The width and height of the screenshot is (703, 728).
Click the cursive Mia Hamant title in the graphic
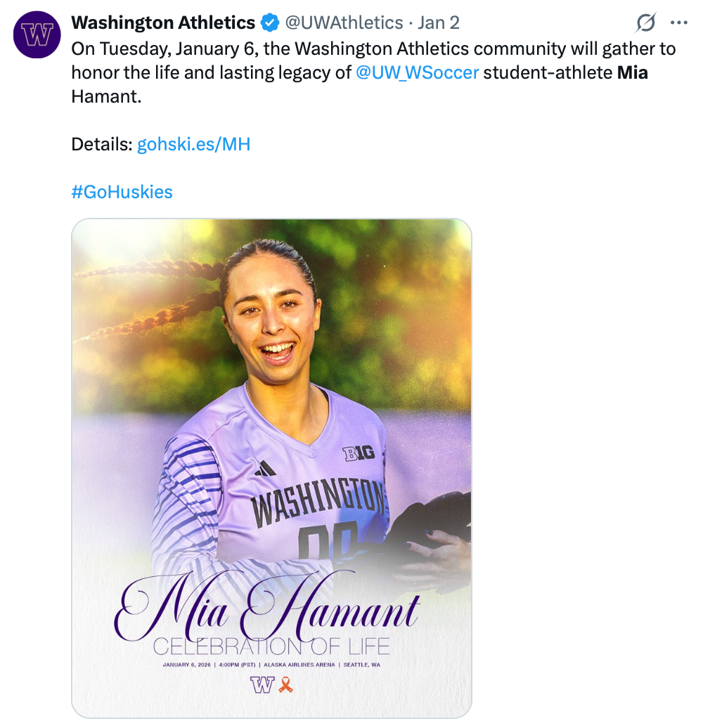[267, 610]
